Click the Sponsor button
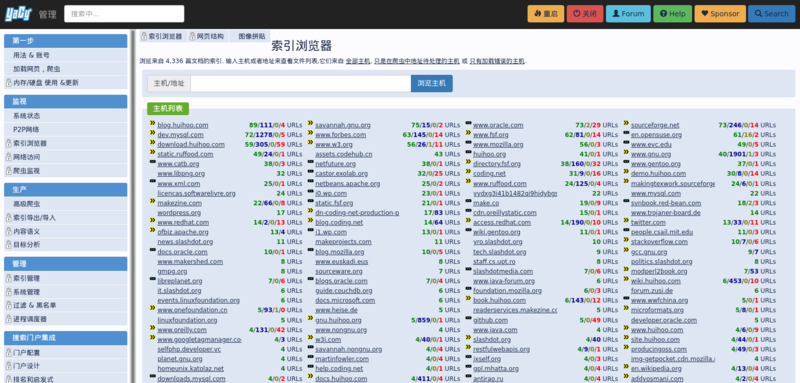The width and height of the screenshot is (800, 383). [720, 14]
